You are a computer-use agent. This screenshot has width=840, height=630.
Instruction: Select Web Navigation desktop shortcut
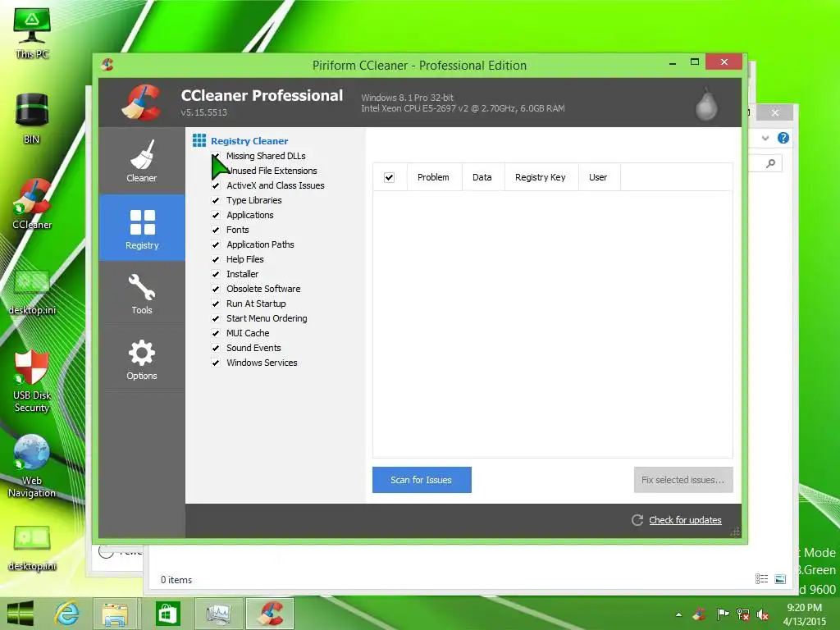[x=32, y=466]
